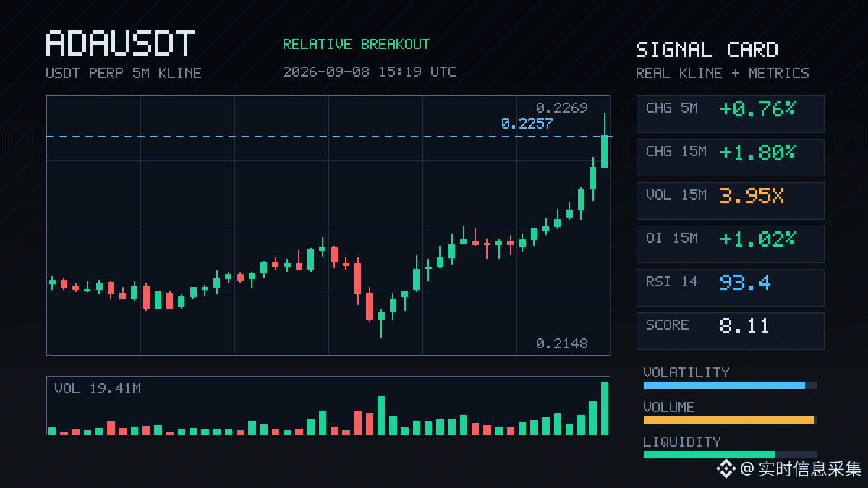The height and width of the screenshot is (488, 868).
Task: Click the ADAUSDT symbol title
Action: pyautogui.click(x=120, y=44)
